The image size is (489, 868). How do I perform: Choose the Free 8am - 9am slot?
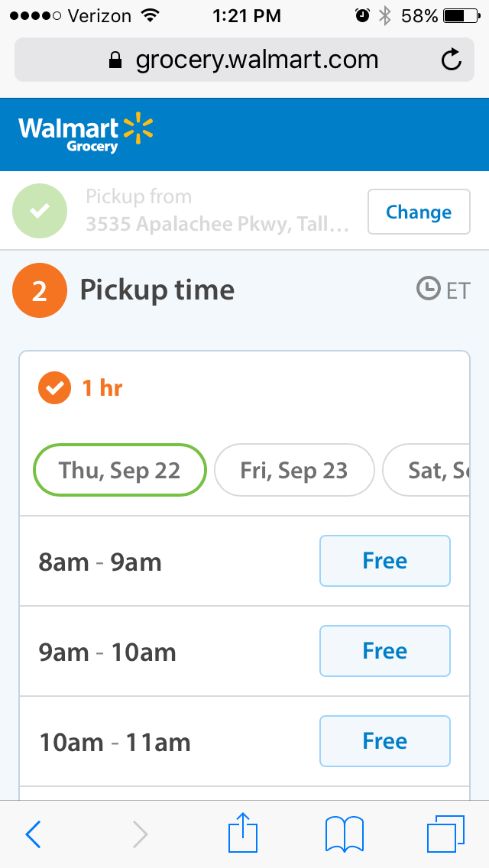(x=385, y=561)
